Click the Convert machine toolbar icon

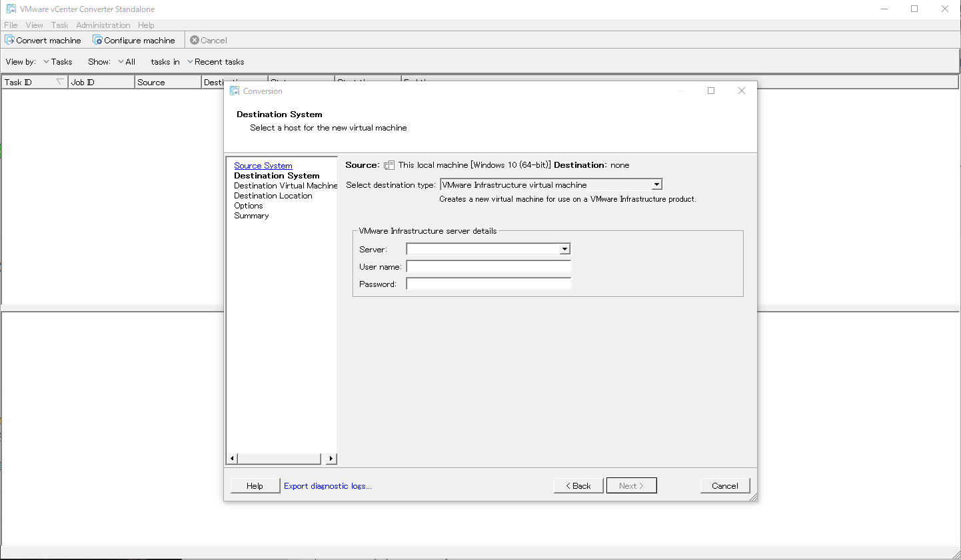(x=10, y=40)
